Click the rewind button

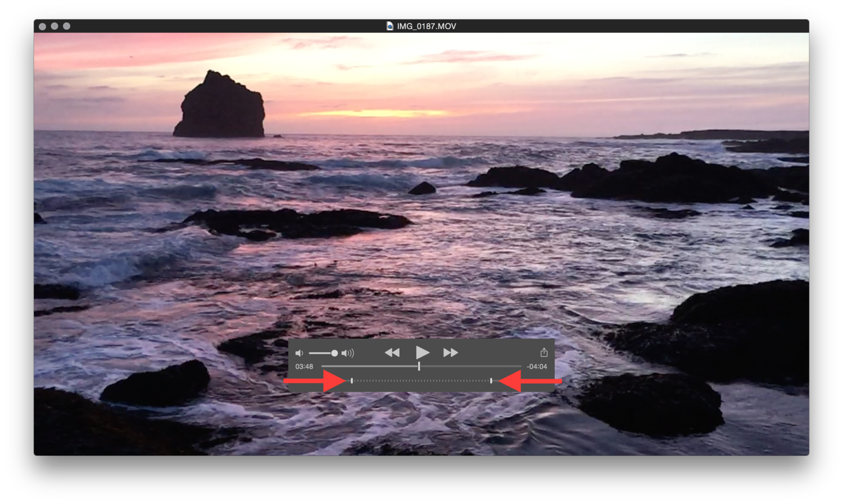pos(392,352)
